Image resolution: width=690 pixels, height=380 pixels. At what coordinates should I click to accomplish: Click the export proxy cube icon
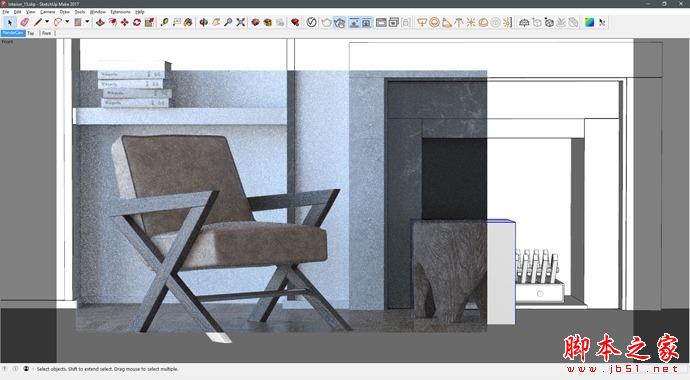click(x=536, y=22)
